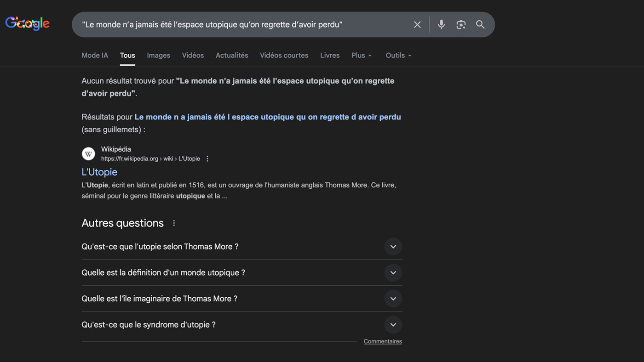
Task: Click the Wikipedia favicon icon
Action: tap(88, 154)
